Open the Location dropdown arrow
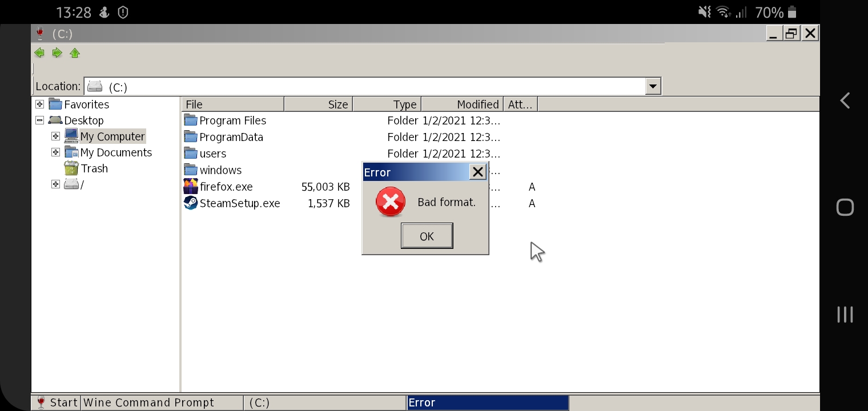868x411 pixels. pyautogui.click(x=653, y=86)
